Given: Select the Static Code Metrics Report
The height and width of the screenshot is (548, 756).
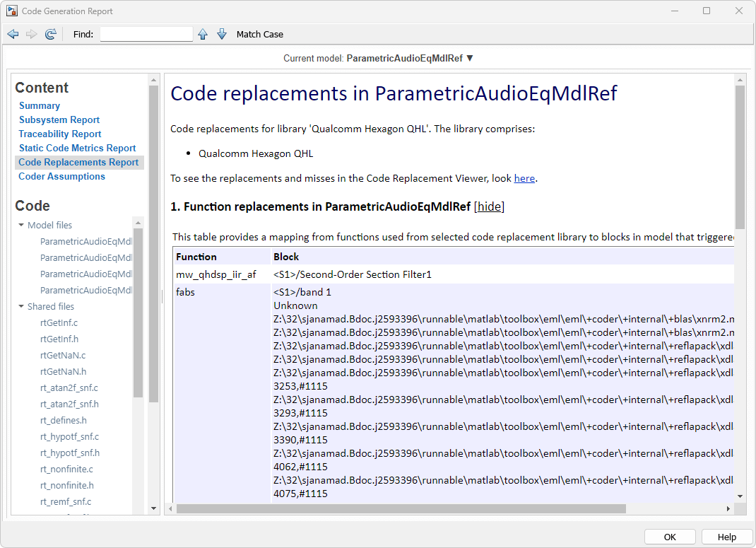Looking at the screenshot, I should (x=77, y=148).
